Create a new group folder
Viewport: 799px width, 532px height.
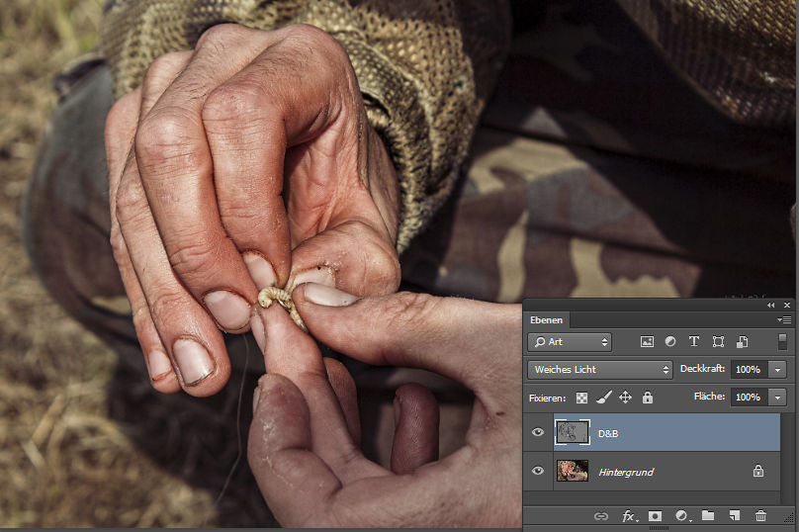click(x=708, y=516)
